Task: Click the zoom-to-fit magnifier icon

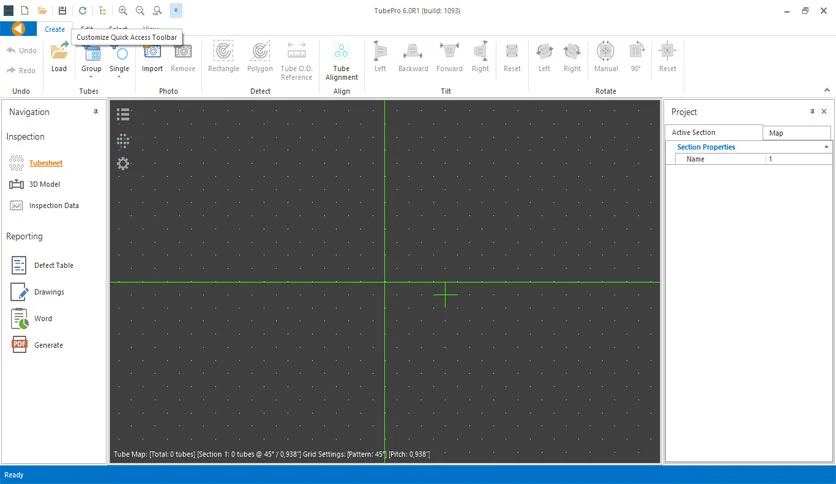Action: pyautogui.click(x=157, y=10)
